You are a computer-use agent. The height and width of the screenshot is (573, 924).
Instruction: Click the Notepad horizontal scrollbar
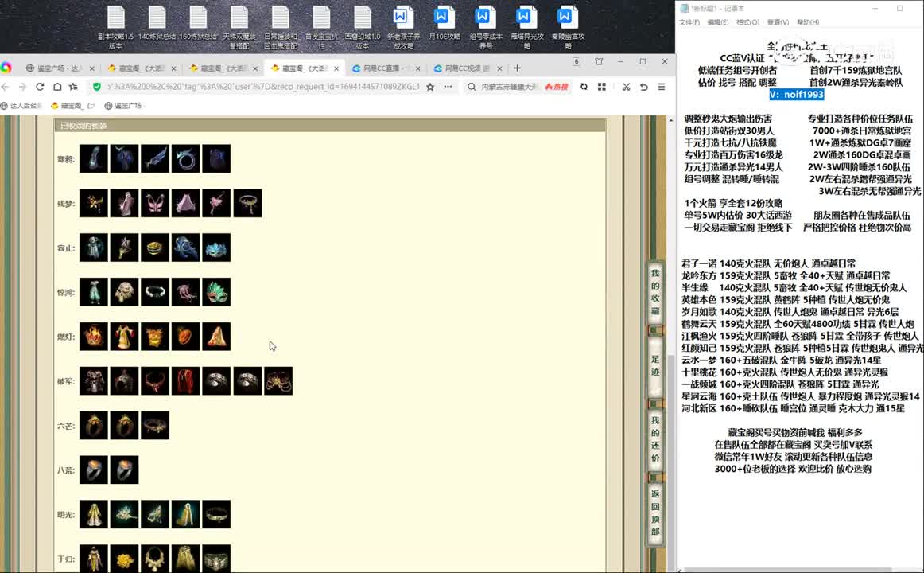(x=786, y=570)
